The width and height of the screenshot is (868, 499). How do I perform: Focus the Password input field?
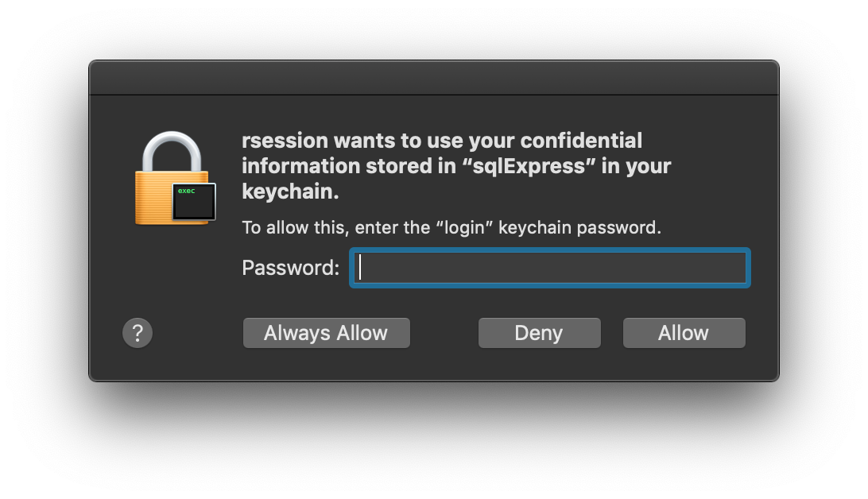point(550,268)
